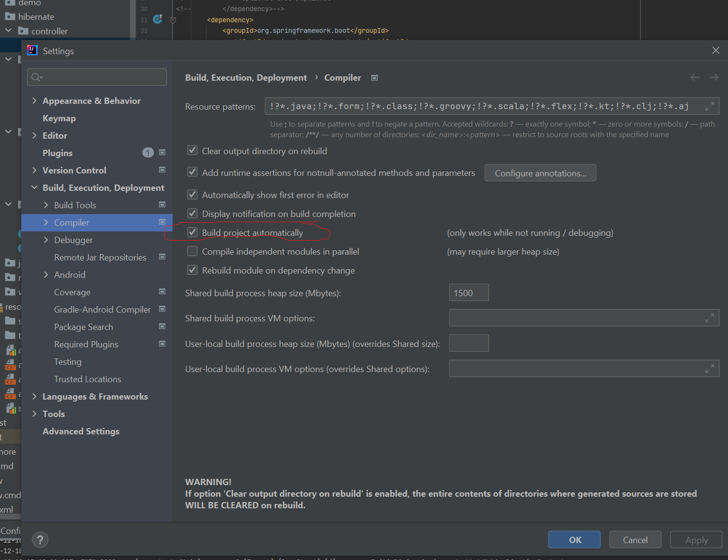Expand the Editor section
The height and width of the screenshot is (560, 728).
(34, 135)
